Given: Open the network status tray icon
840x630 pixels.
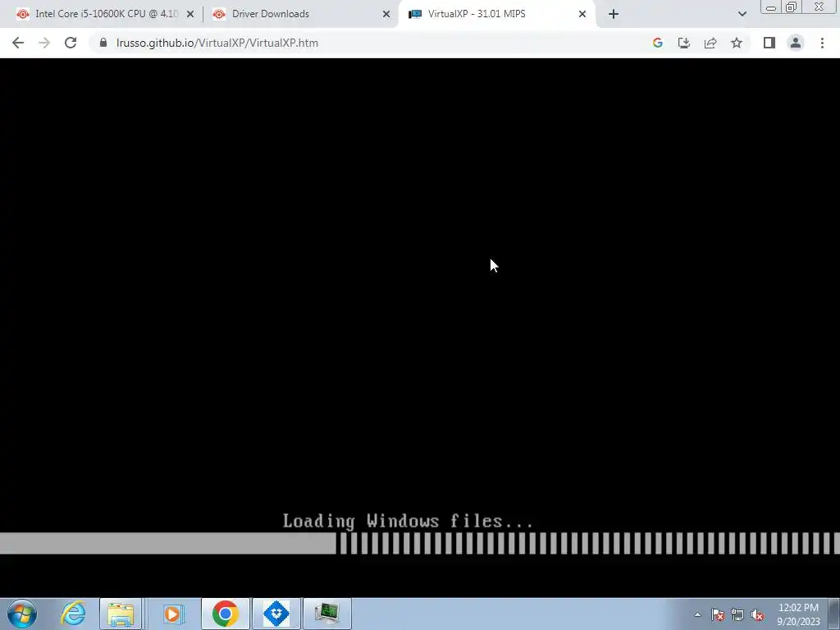Looking at the screenshot, I should pos(737,614).
